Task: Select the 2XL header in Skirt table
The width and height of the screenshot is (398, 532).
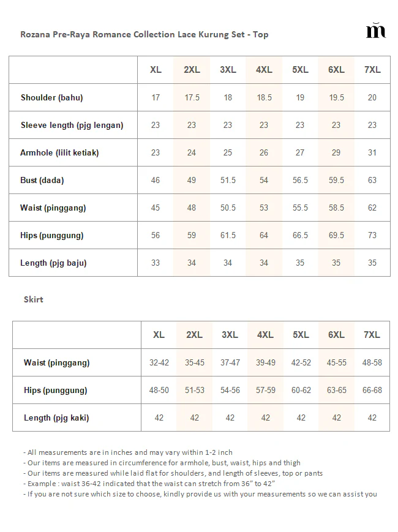Action: pos(195,335)
